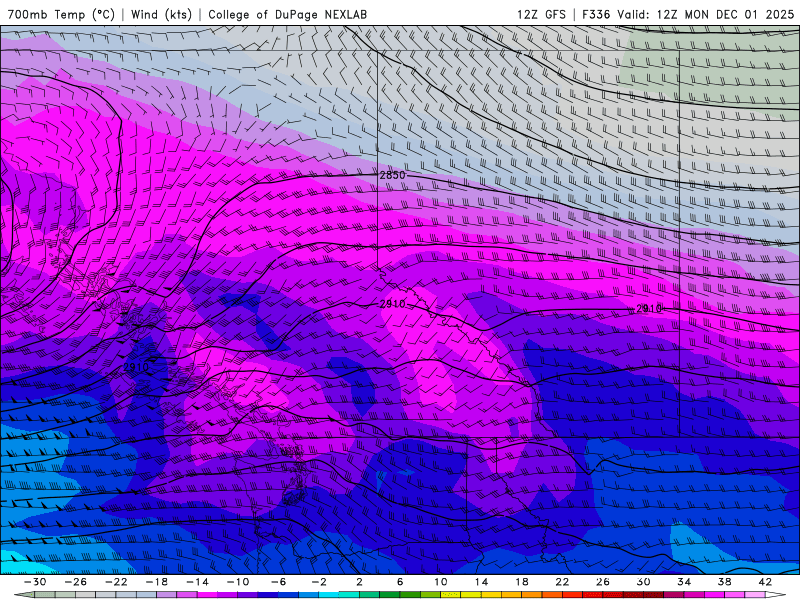This screenshot has height=600, width=800.
Task: Click "Valid: 12Z MON DEC 01 2025" text
Action: point(706,14)
